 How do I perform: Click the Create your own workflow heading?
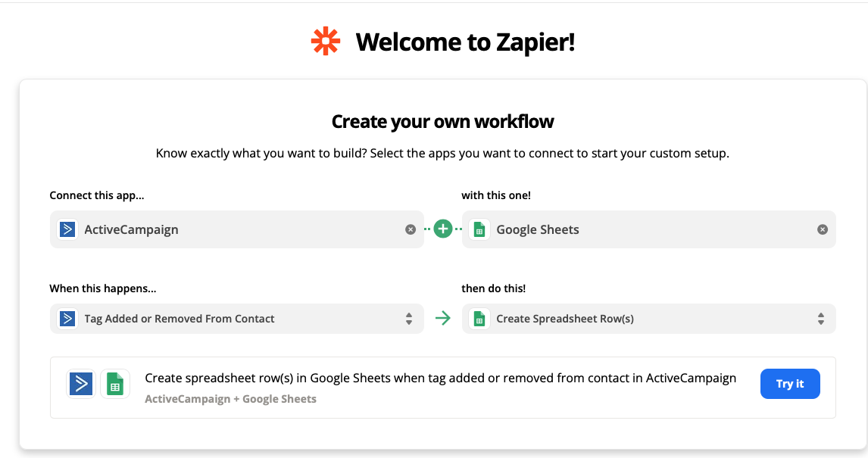click(442, 121)
